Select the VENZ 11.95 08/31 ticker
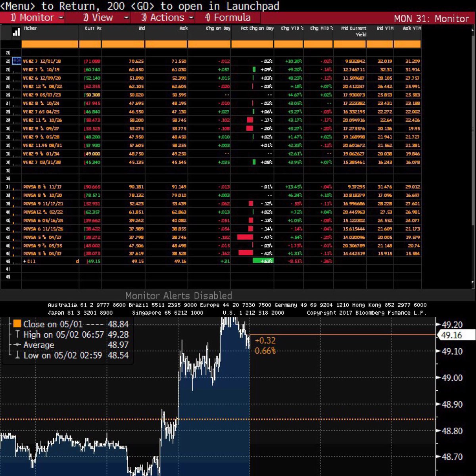Viewport: 476px width, 476px height. pos(42,145)
